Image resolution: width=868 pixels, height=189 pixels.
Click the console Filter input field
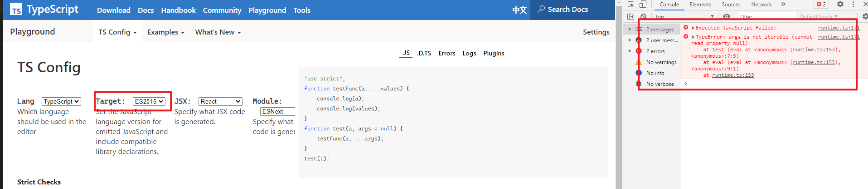766,17
